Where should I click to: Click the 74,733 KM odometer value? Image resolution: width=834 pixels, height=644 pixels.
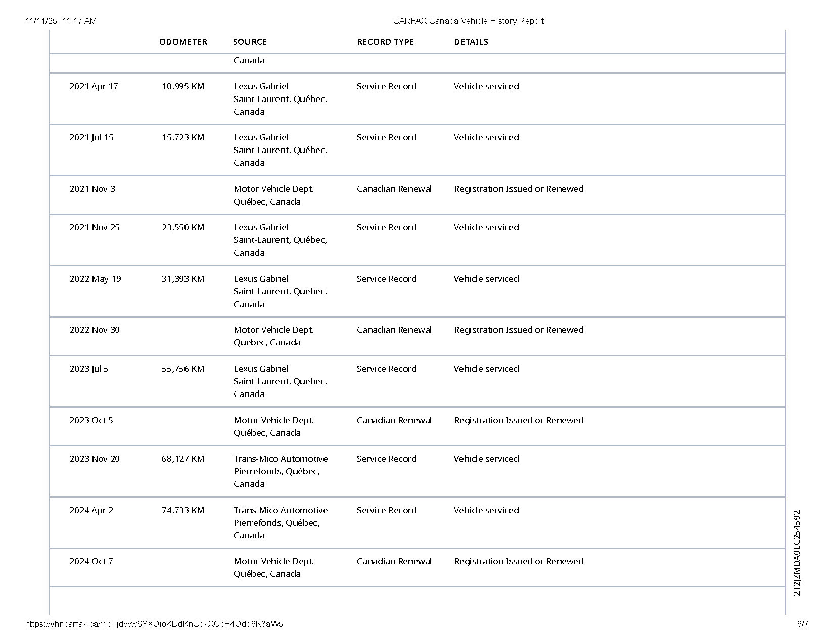(183, 510)
